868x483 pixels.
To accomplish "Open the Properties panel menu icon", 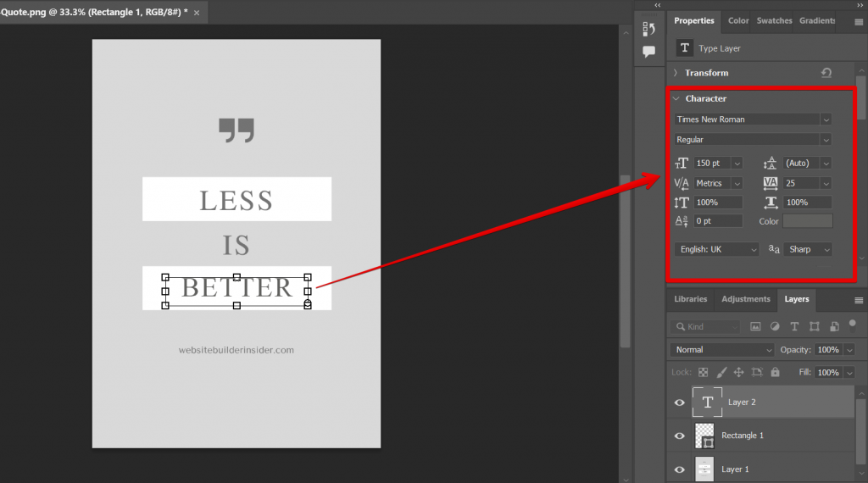I will 859,22.
